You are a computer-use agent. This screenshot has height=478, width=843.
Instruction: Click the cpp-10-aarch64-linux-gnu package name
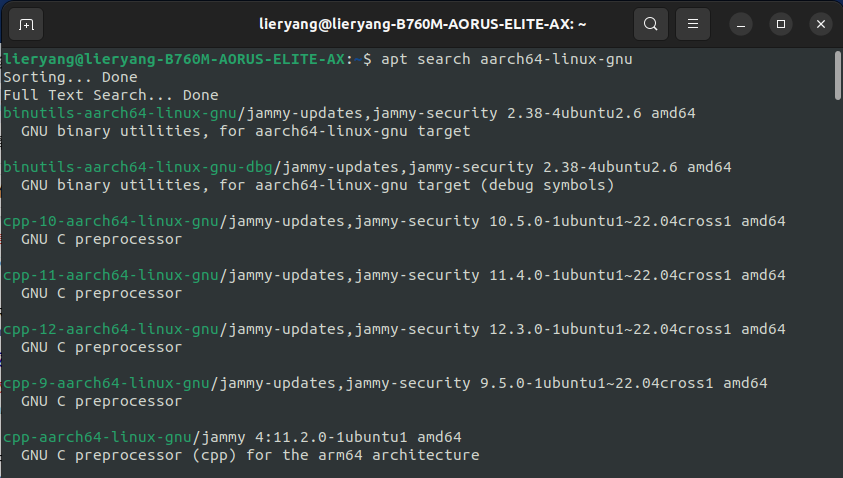click(x=110, y=221)
